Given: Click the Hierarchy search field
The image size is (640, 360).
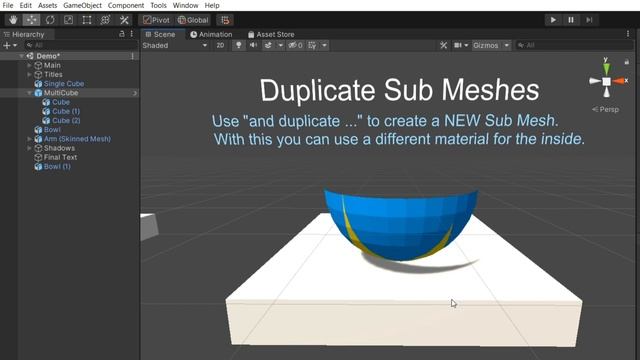Looking at the screenshot, I should coord(80,45).
